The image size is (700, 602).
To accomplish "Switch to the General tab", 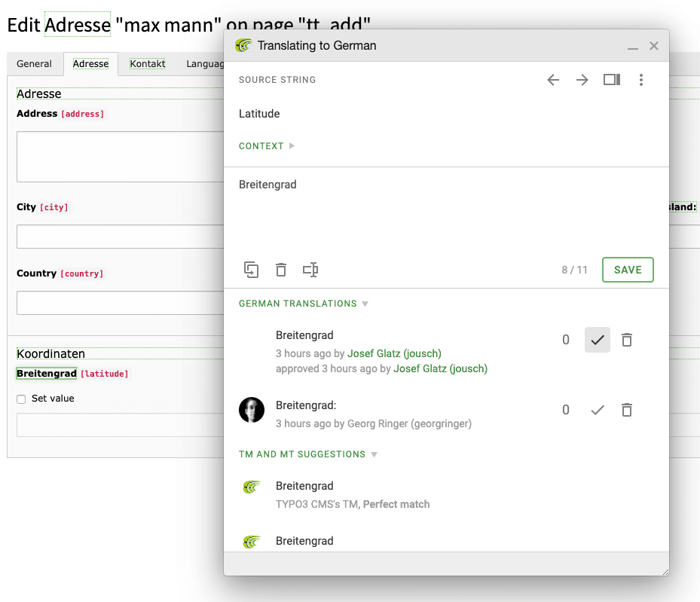I will (x=35, y=64).
